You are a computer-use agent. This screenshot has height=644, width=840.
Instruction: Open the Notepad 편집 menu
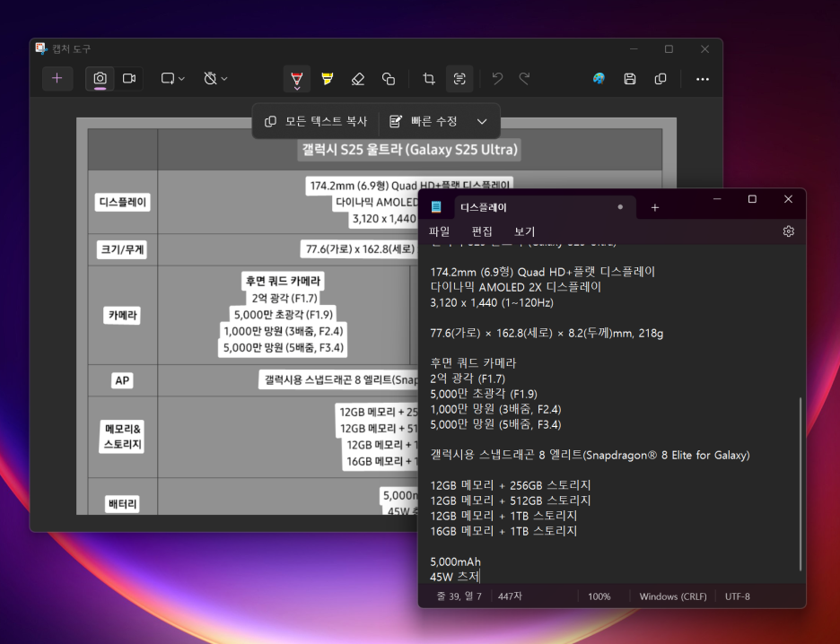point(482,231)
